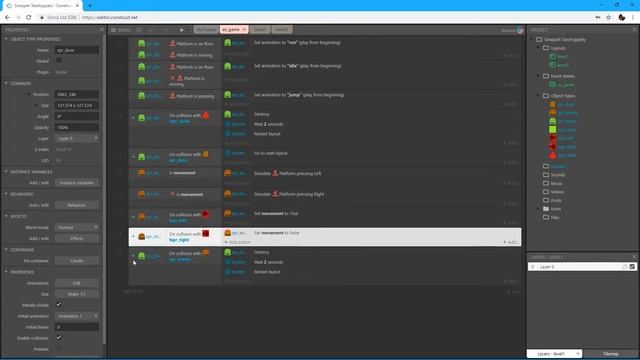Click the sprite icon in the 'Set animation to run' action

point(228,42)
